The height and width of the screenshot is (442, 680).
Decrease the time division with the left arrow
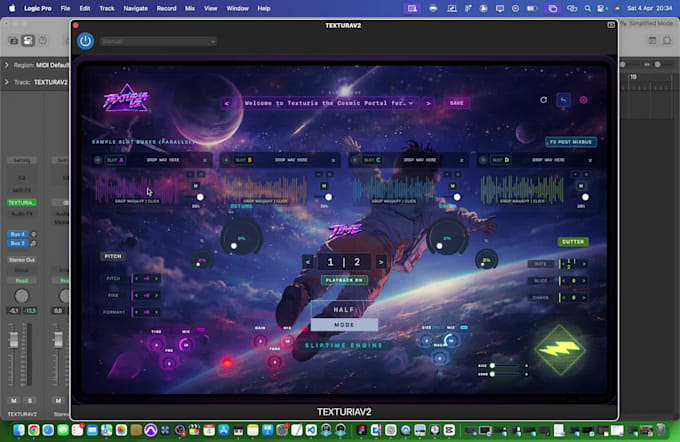tap(308, 262)
